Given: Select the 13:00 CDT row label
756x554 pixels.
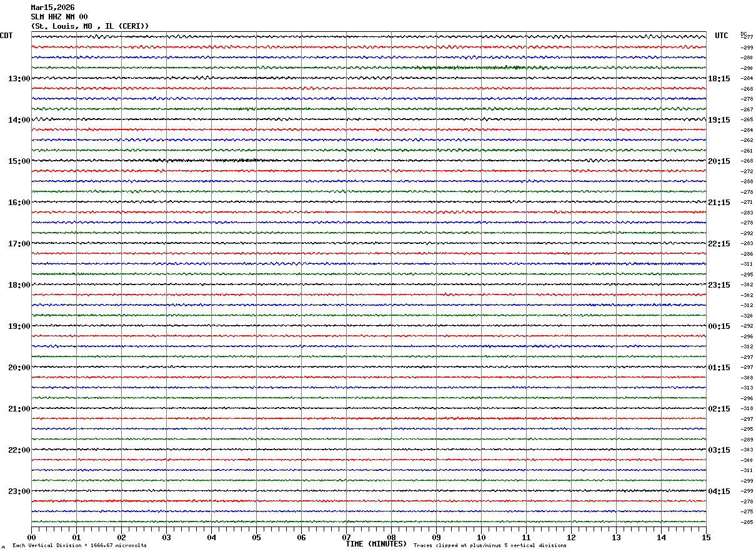Looking at the screenshot, I should 19,79.
